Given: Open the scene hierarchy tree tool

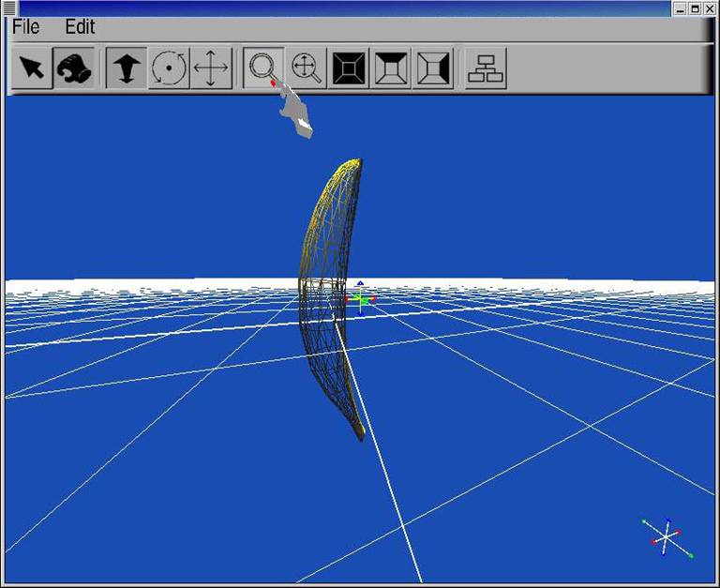Looking at the screenshot, I should 486,68.
